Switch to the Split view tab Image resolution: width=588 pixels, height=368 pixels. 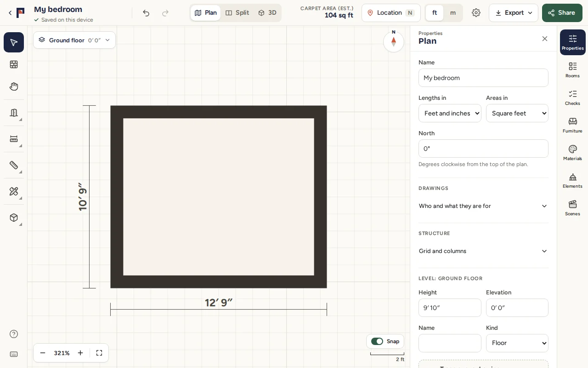click(x=237, y=13)
